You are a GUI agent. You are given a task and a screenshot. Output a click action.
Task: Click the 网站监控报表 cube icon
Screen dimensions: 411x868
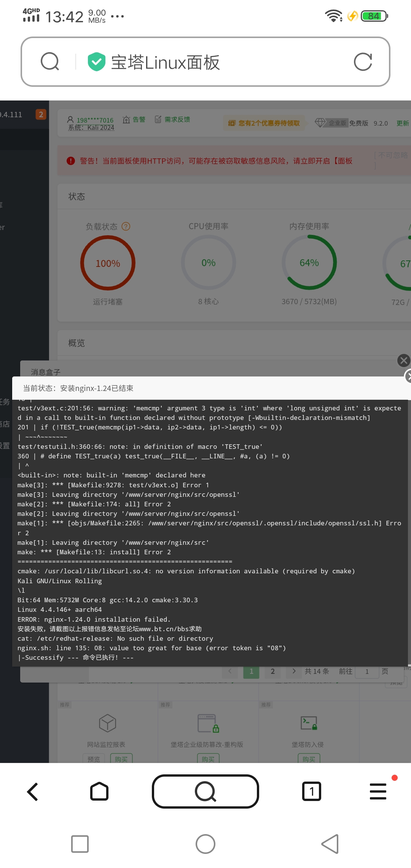pos(107,723)
